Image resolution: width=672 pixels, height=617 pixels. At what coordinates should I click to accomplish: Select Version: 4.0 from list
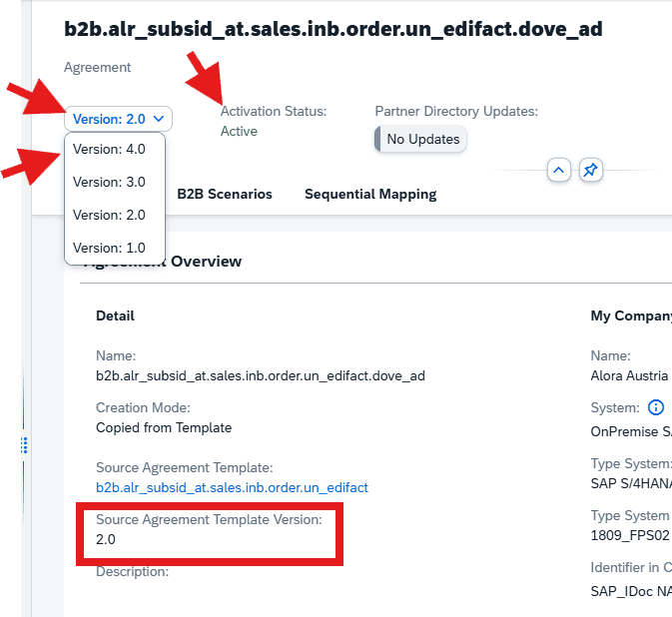(x=115, y=149)
